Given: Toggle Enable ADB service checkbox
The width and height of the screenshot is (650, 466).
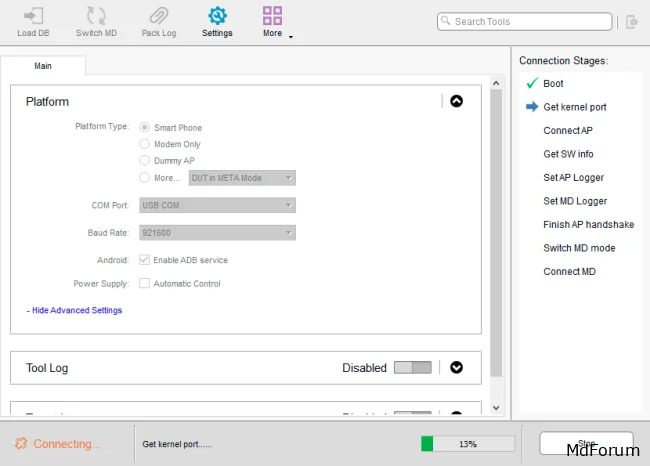Looking at the screenshot, I should click(145, 260).
